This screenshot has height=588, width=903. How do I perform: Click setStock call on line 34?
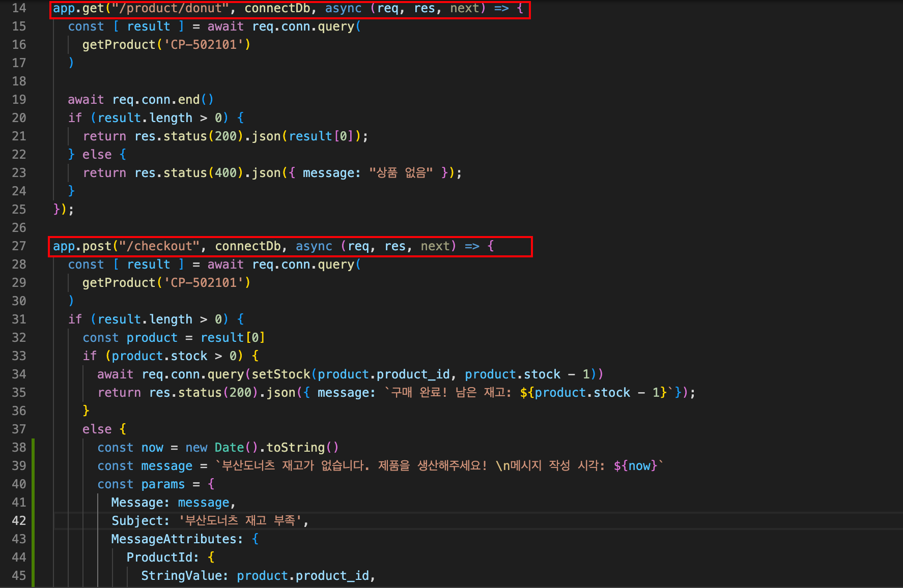428,374
